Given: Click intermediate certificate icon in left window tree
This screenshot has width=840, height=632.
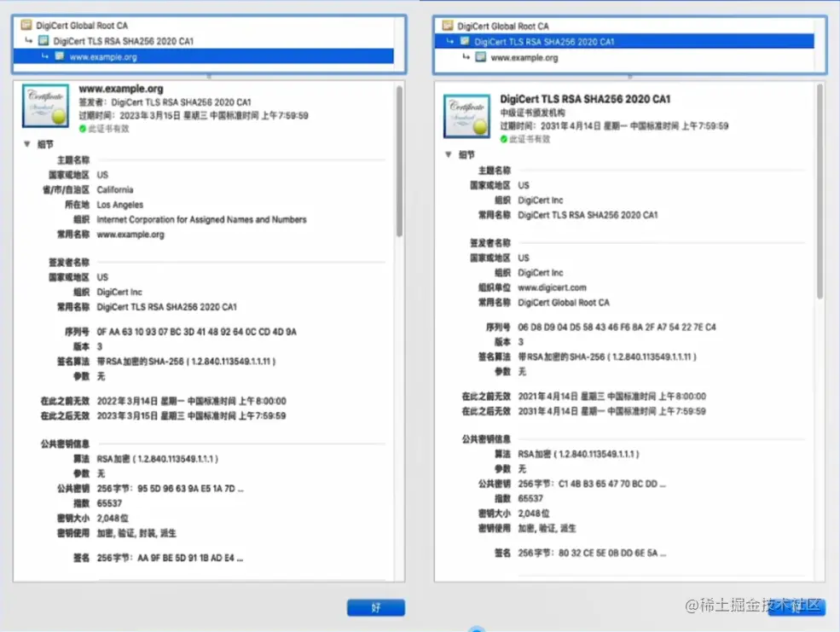Looking at the screenshot, I should 44,40.
